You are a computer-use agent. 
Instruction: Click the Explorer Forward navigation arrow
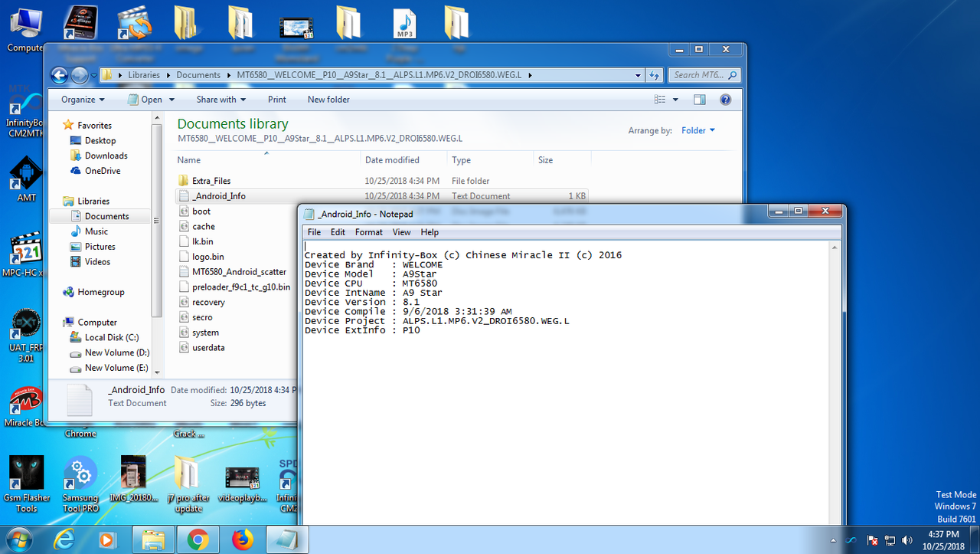pos(80,75)
